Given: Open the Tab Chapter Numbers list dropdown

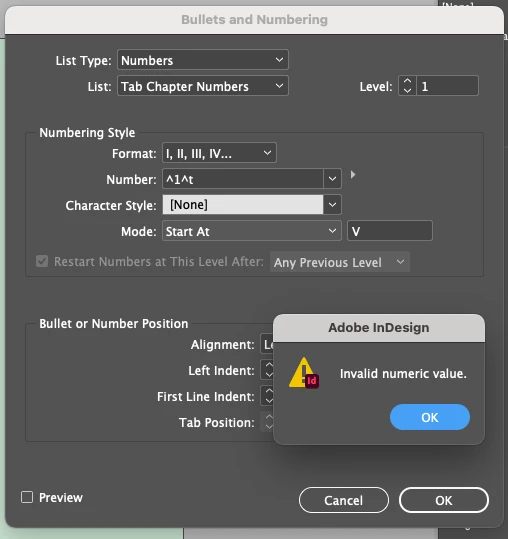Looking at the screenshot, I should [x=203, y=86].
